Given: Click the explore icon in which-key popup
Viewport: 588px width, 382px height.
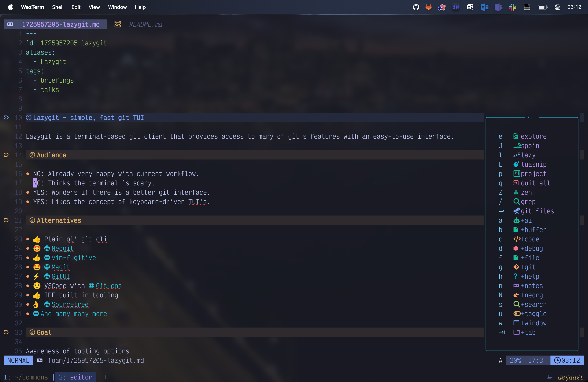Looking at the screenshot, I should coord(516,136).
